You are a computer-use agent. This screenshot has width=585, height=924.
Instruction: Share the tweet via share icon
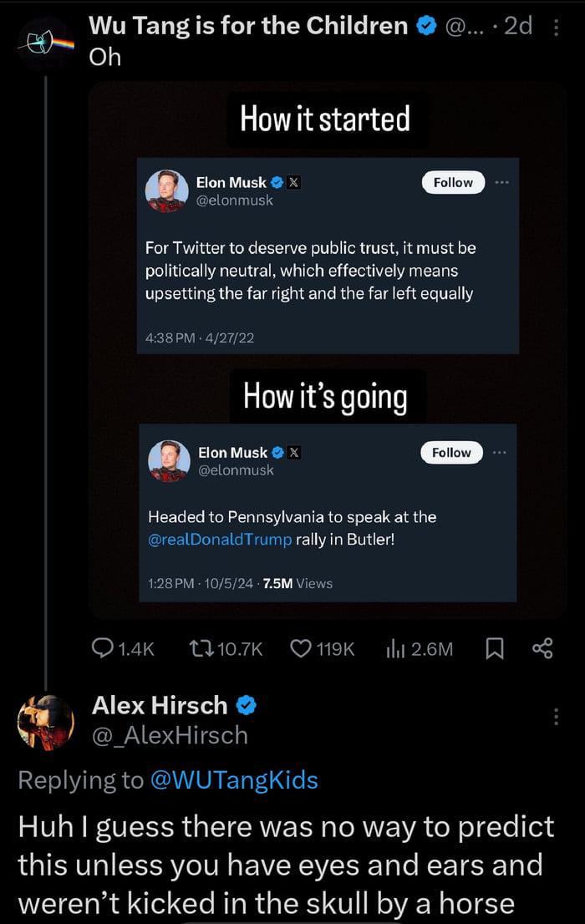(x=542, y=649)
